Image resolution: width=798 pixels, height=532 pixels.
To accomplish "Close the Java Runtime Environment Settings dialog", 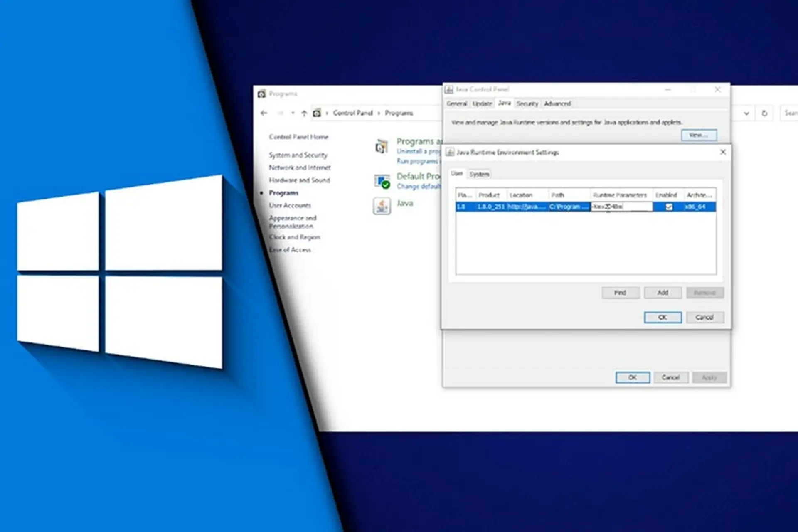I will pos(723,152).
